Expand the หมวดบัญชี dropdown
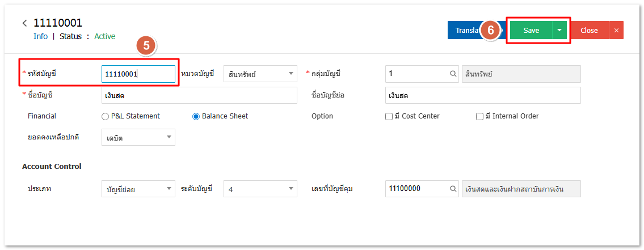 coord(260,74)
